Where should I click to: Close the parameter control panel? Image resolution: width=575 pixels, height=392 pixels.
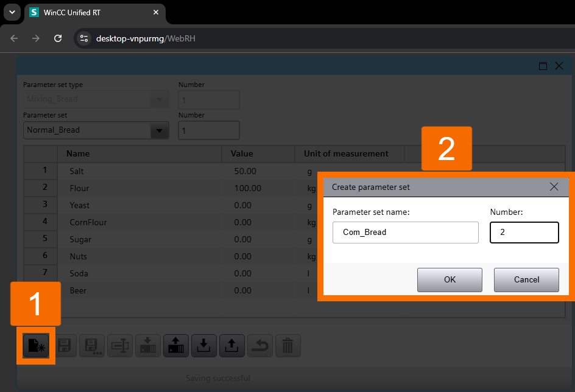[x=559, y=66]
